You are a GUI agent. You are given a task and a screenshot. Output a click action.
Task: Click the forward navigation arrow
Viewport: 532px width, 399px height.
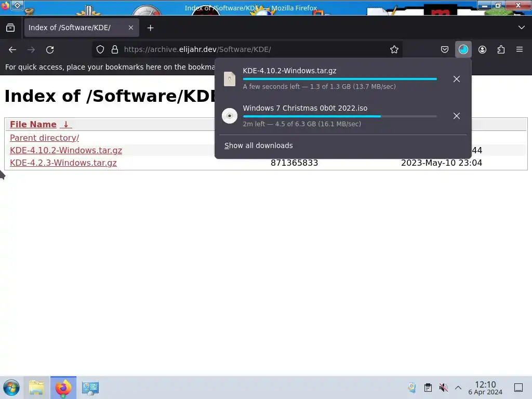coord(31,49)
